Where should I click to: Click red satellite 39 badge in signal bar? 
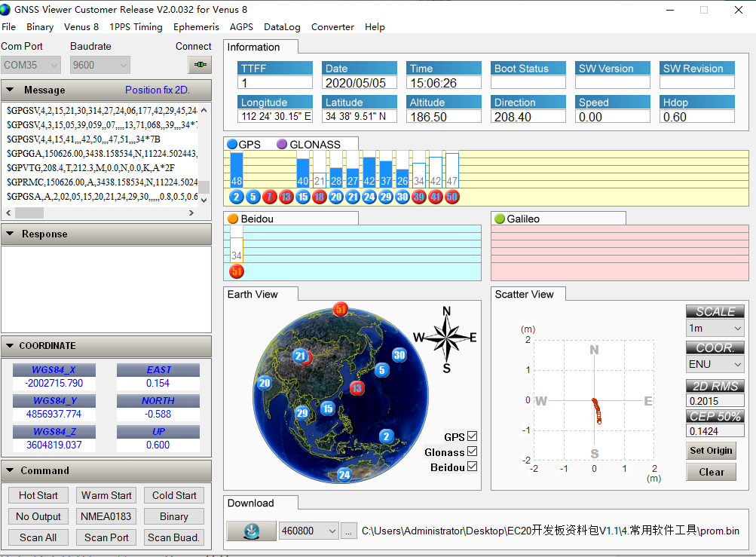[x=419, y=197]
